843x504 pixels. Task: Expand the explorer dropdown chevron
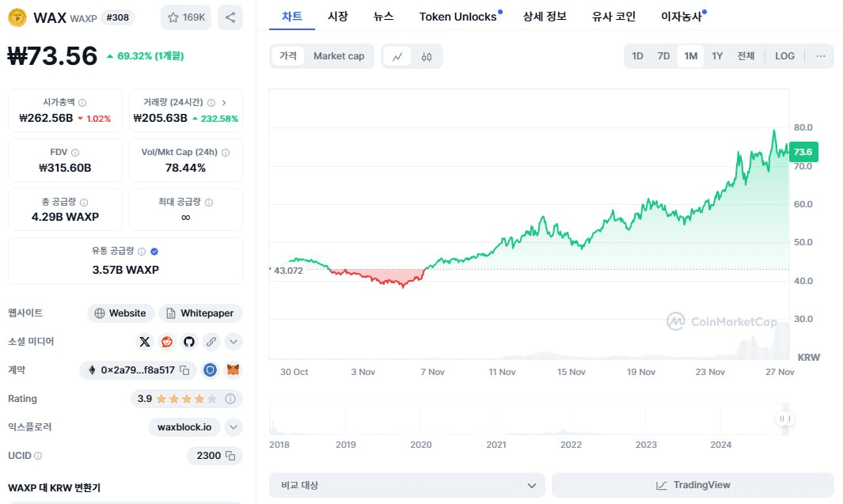[x=234, y=427]
